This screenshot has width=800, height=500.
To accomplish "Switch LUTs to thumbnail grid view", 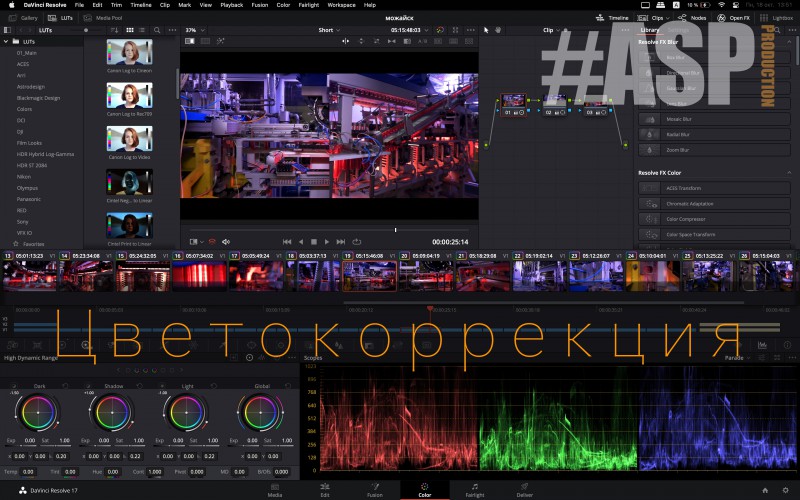I will (130, 30).
